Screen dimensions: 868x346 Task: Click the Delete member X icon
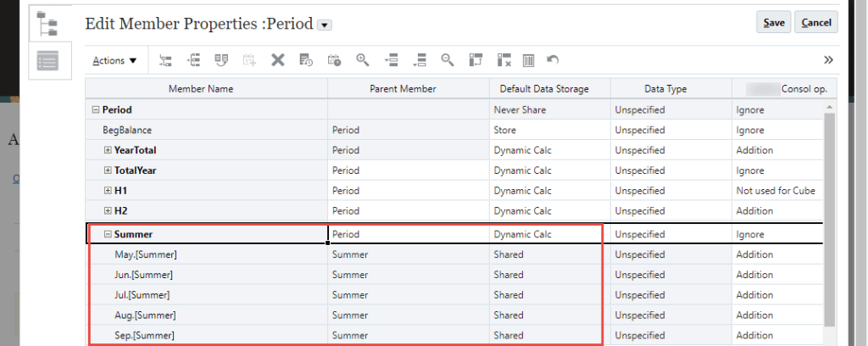click(x=277, y=60)
